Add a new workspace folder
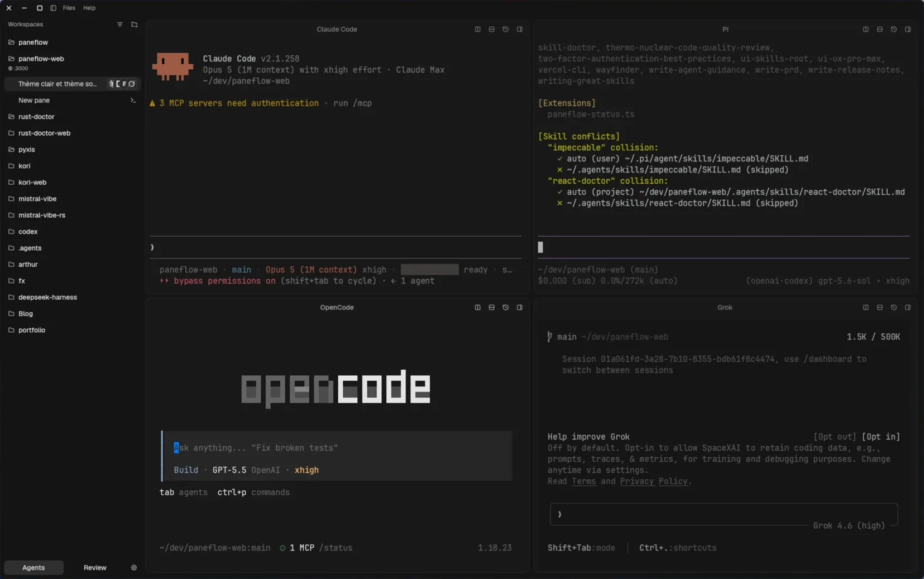The image size is (924, 579). point(134,25)
